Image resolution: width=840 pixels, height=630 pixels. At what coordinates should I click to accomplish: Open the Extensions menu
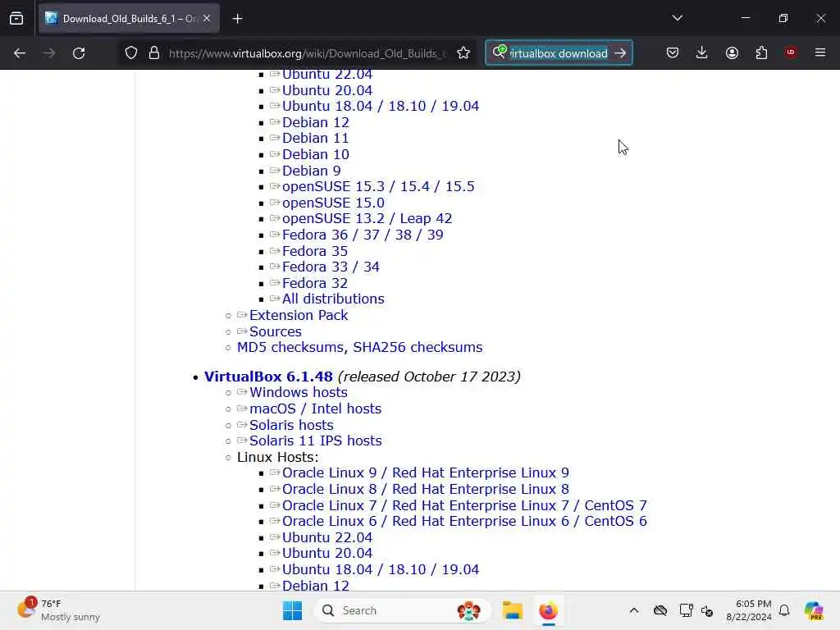click(x=761, y=52)
